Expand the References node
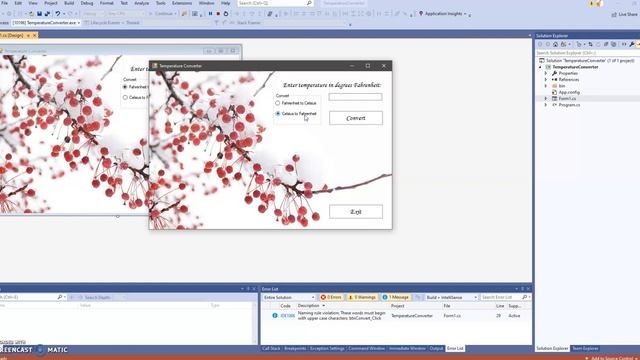This screenshot has width=640, height=360. [x=546, y=80]
